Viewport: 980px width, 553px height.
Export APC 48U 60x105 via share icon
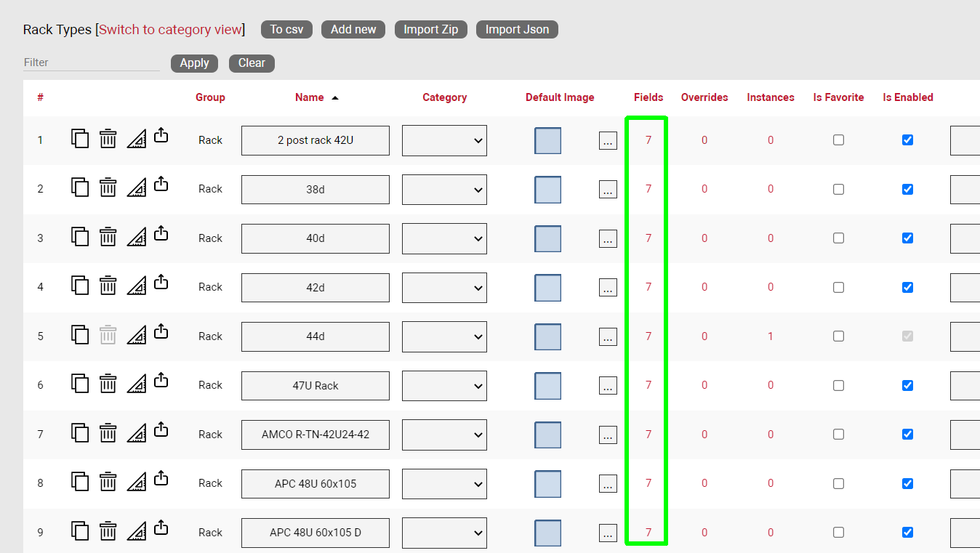(x=161, y=479)
